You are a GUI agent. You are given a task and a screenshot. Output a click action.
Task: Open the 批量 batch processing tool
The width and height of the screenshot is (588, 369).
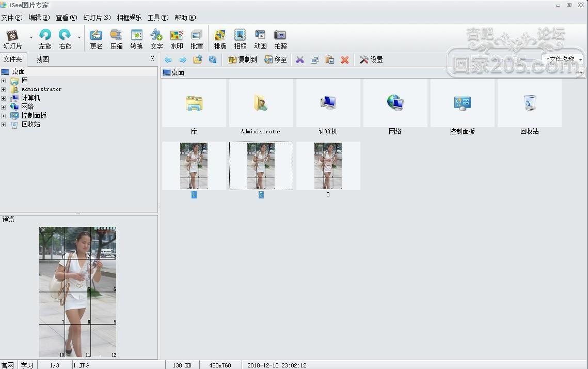(197, 38)
